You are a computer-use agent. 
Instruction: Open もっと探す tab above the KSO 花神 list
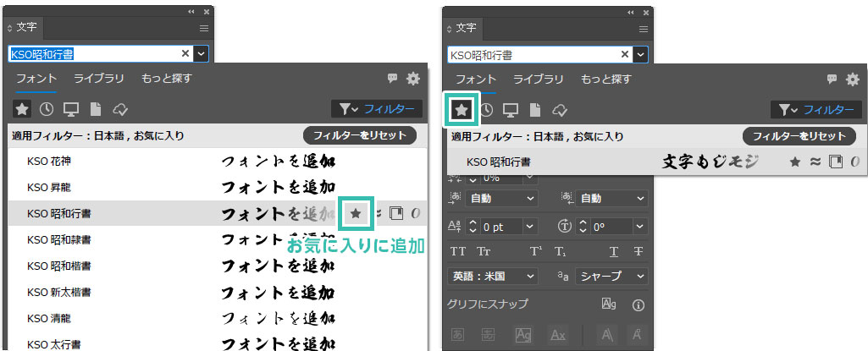166,79
